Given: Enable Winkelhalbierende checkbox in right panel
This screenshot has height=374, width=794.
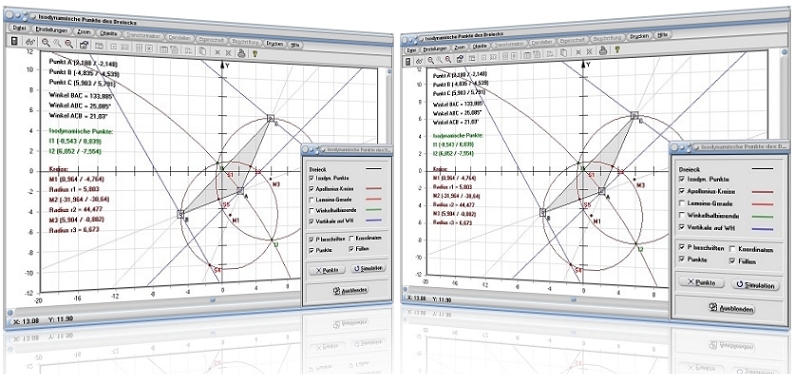Looking at the screenshot, I should coord(682,216).
